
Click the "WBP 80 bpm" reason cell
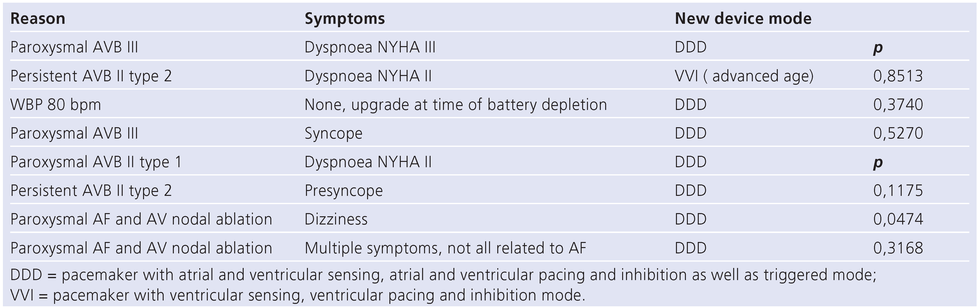56,105
